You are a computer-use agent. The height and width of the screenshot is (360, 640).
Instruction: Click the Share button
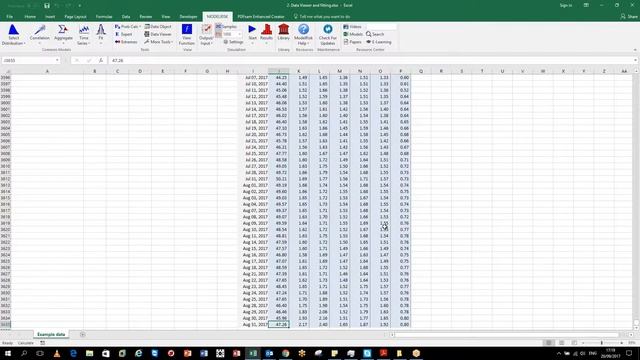tap(629, 17)
